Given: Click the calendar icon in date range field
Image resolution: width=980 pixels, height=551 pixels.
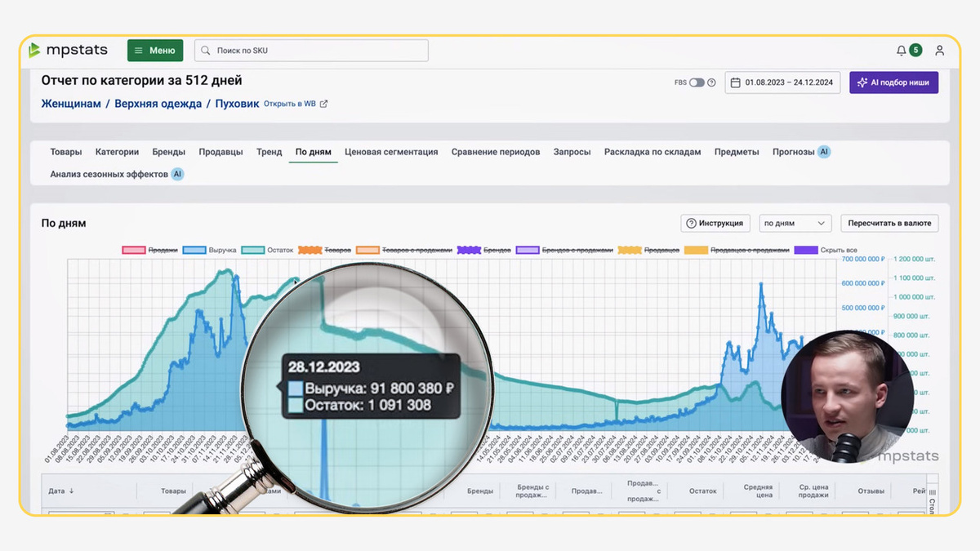Looking at the screenshot, I should click(736, 82).
